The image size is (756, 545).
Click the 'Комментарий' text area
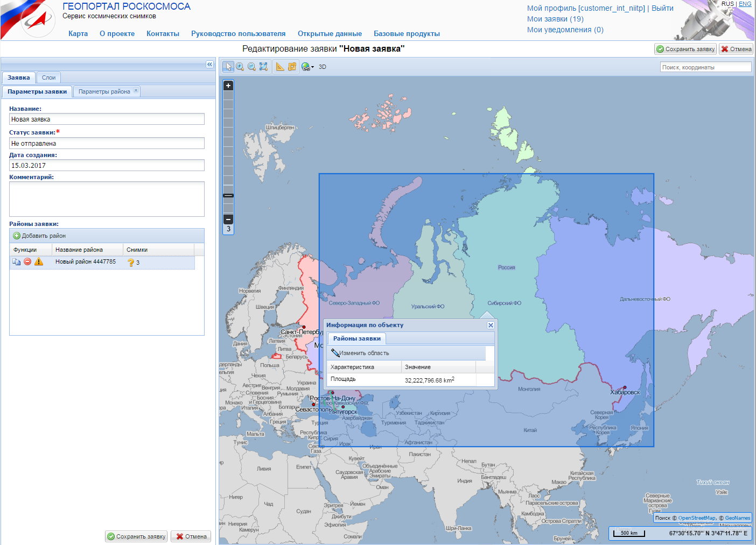click(x=107, y=199)
